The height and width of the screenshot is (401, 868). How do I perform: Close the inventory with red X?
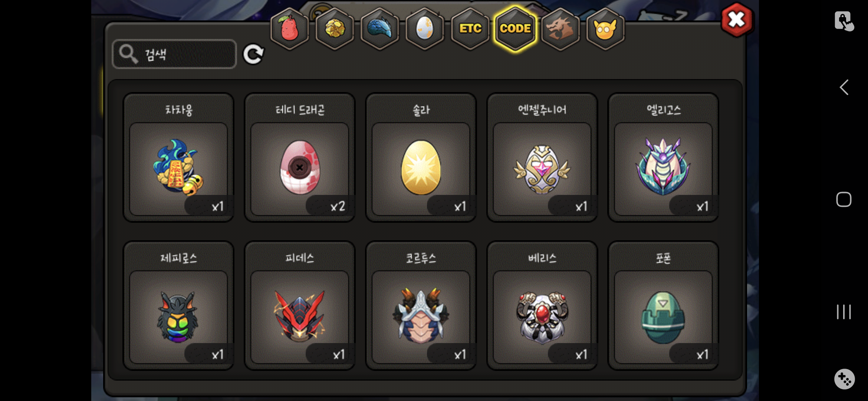(x=737, y=20)
